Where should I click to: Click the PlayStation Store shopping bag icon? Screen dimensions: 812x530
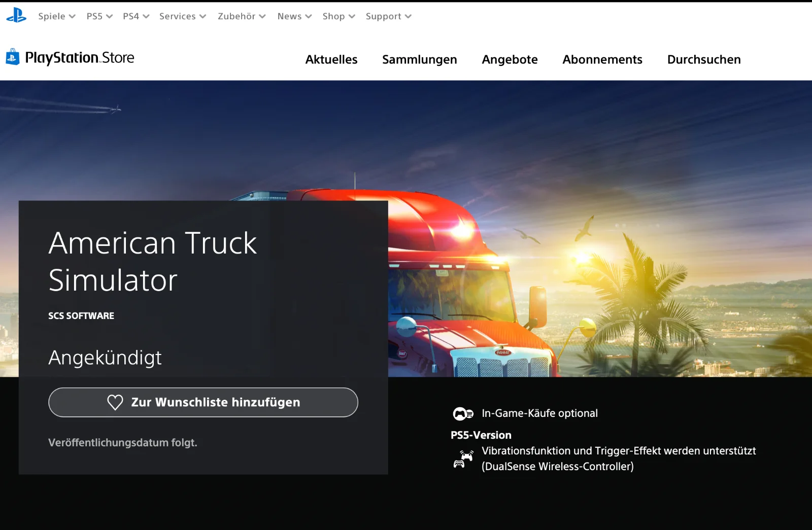point(13,57)
